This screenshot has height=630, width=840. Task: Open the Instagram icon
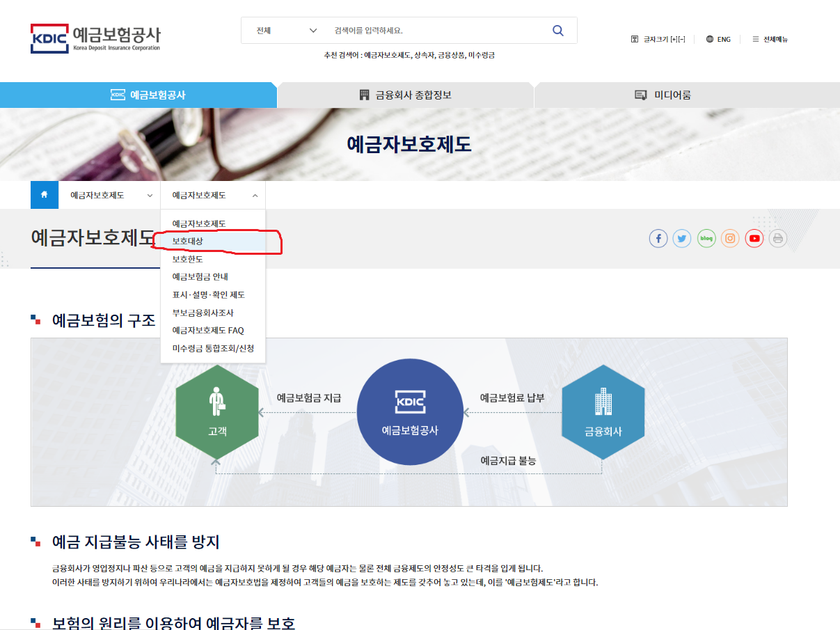730,239
